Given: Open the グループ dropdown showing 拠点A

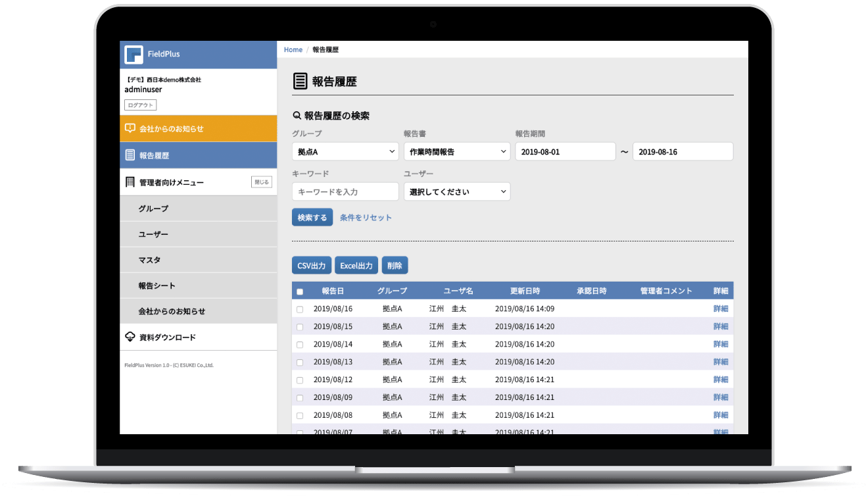Looking at the screenshot, I should 345,151.
